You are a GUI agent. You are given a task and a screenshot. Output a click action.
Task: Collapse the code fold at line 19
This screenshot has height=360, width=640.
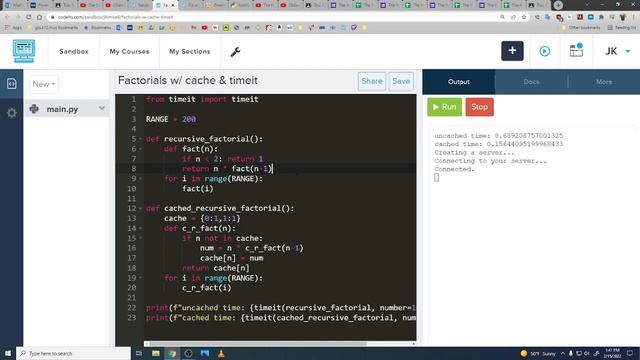(140, 278)
